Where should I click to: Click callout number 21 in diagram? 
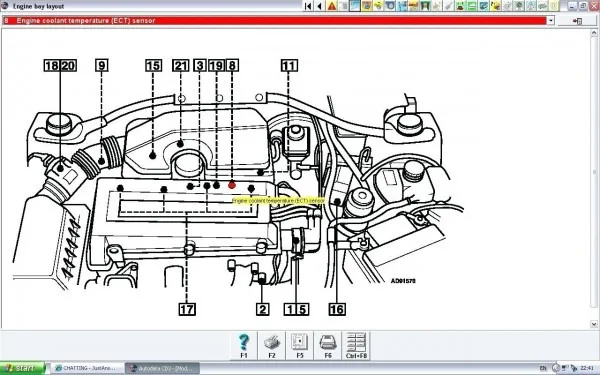click(180, 65)
